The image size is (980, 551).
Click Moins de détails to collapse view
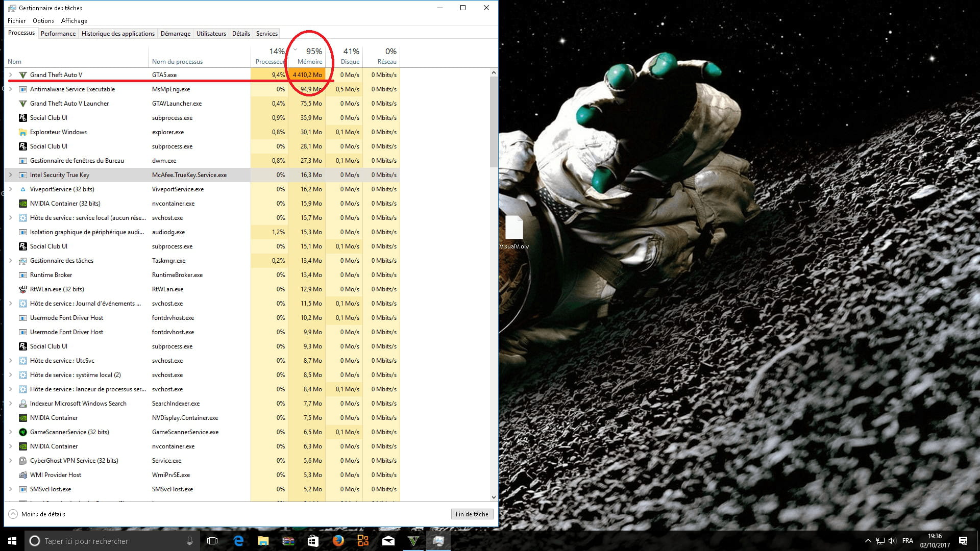coord(37,514)
